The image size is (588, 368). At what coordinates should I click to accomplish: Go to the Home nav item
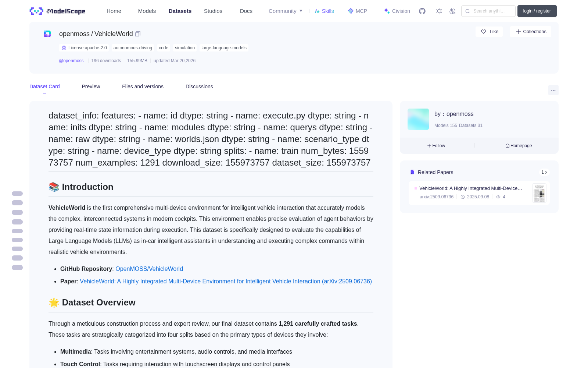[x=114, y=11]
